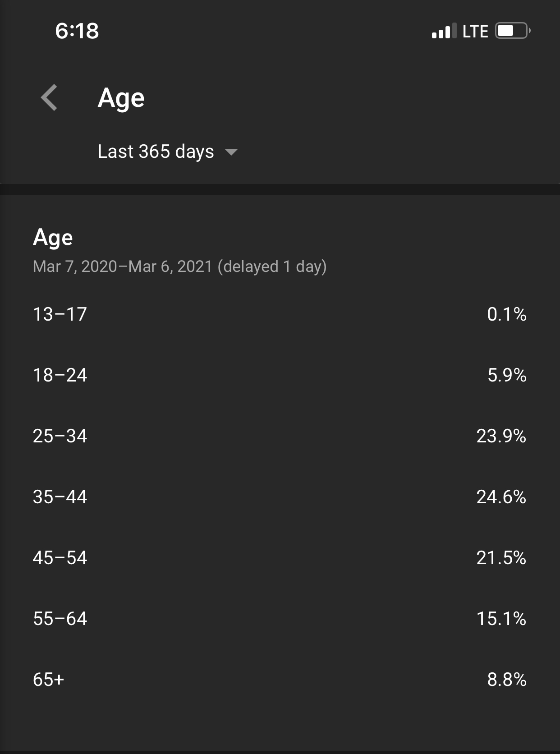The image size is (560, 754).
Task: Tap the cellular signal strength bars
Action: click(444, 31)
